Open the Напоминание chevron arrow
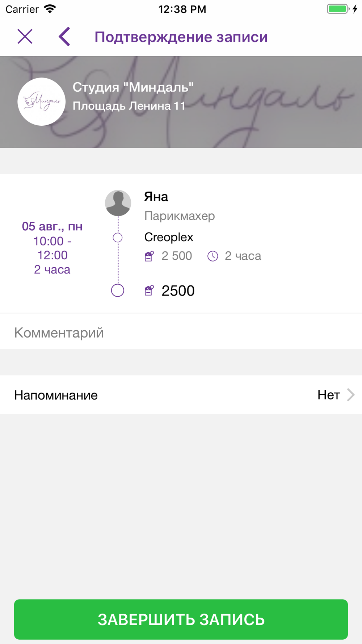This screenshot has height=644, width=362. (x=350, y=395)
